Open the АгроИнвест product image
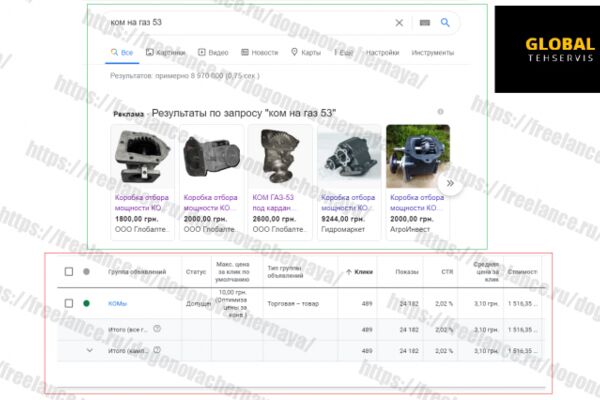600x400 pixels. coord(418,157)
